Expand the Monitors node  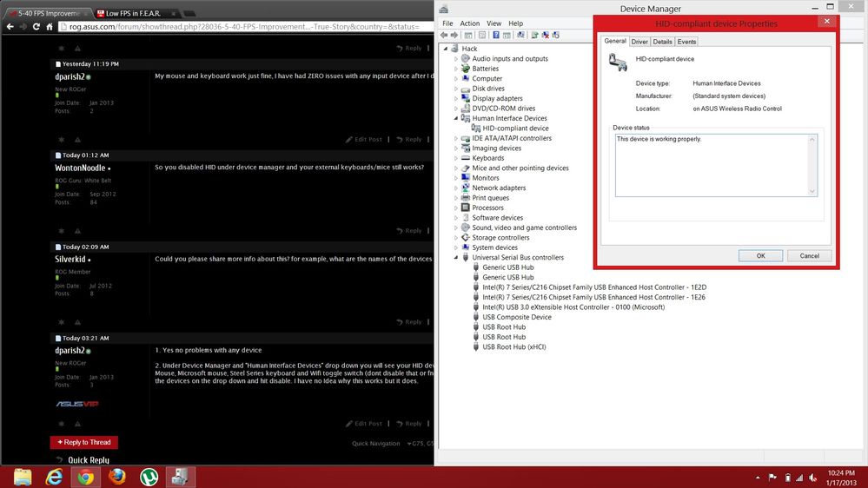coord(456,178)
